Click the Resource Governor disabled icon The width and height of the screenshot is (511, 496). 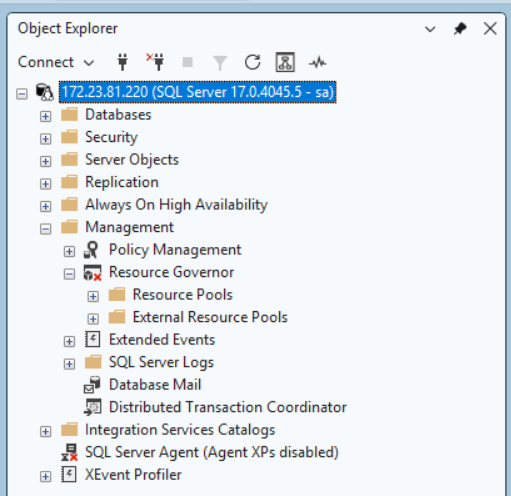click(x=92, y=273)
